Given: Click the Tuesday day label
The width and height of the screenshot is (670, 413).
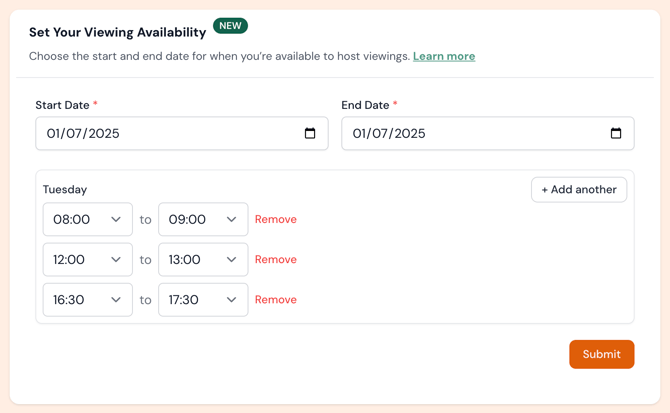Looking at the screenshot, I should point(65,190).
